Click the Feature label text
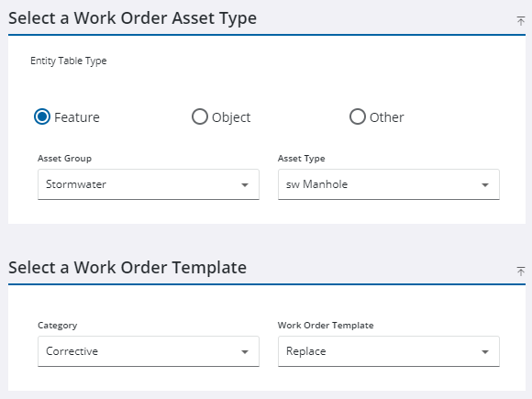Image resolution: width=532 pixels, height=399 pixels. point(77,117)
